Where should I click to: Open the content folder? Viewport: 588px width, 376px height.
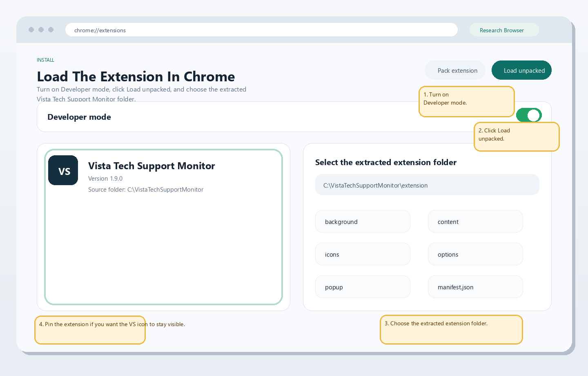click(x=475, y=222)
